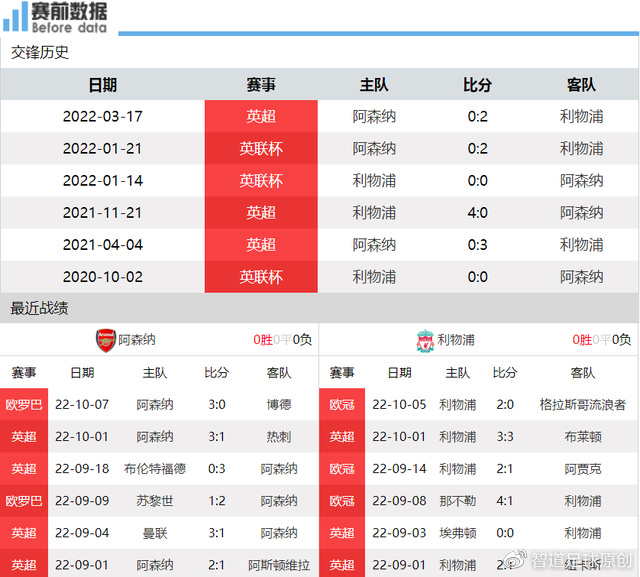Click the 英超 tag for 22-09-03

point(342,533)
